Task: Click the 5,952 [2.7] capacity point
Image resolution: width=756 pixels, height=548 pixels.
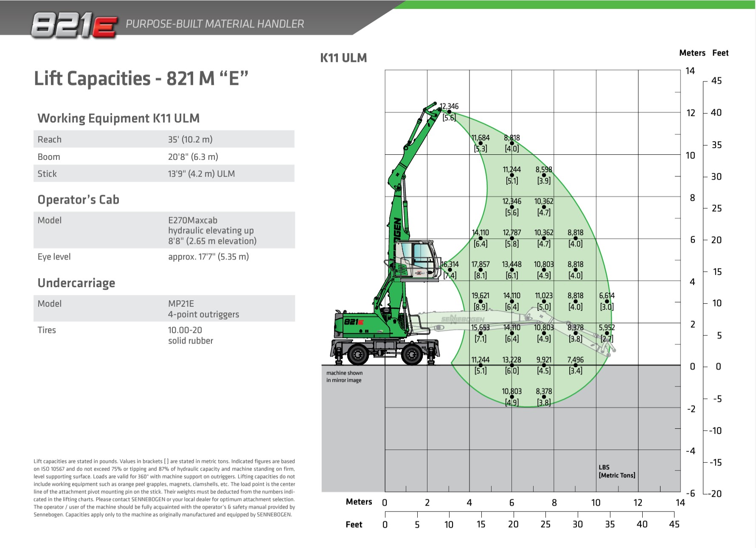Action: [607, 333]
